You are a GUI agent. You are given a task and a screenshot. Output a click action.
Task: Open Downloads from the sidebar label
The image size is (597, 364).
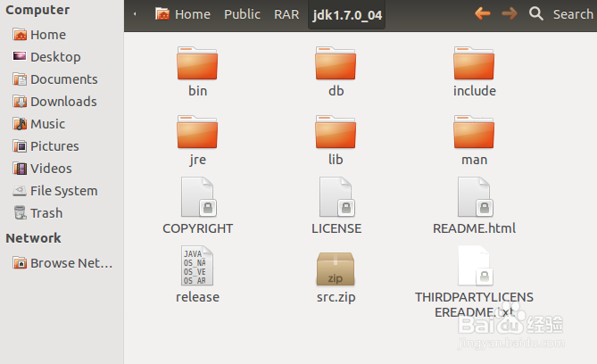point(63,102)
